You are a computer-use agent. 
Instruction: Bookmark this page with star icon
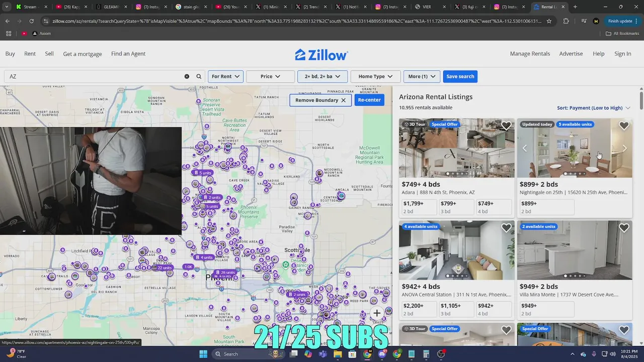(549, 21)
